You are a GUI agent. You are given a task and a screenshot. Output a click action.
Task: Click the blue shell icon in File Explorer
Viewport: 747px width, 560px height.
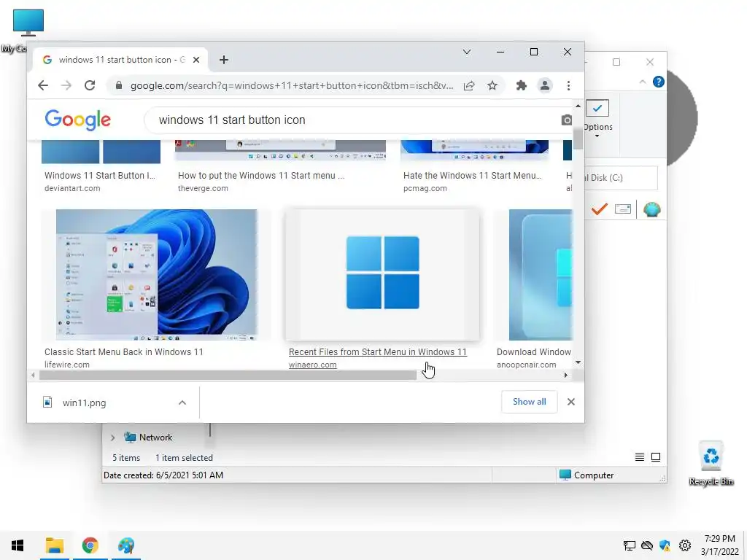(x=651, y=209)
